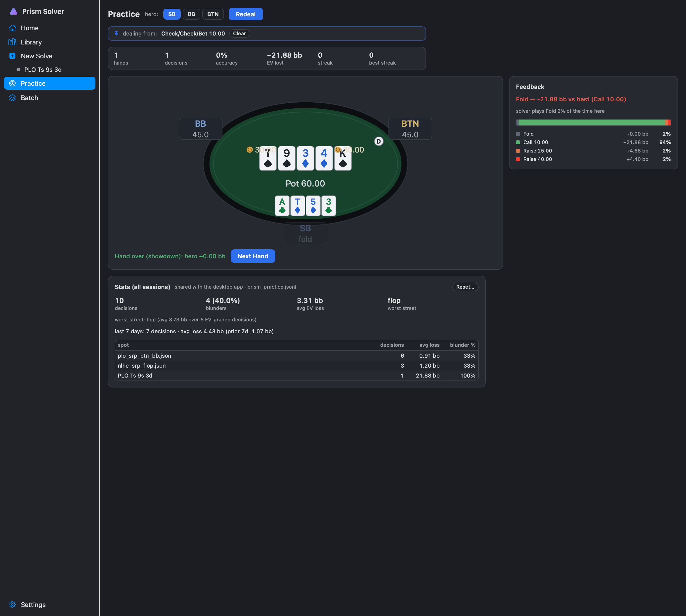Go to New Solve
Viewport: 686px width, 616px height.
tap(50, 56)
